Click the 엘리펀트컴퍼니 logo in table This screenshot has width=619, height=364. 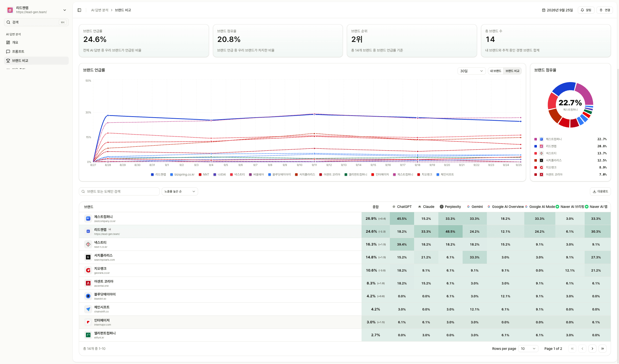click(x=88, y=335)
